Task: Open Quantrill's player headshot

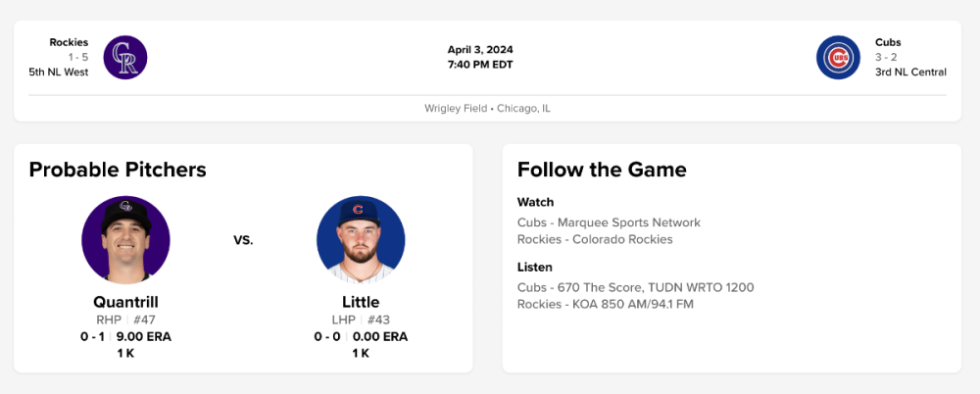Action: point(125,240)
